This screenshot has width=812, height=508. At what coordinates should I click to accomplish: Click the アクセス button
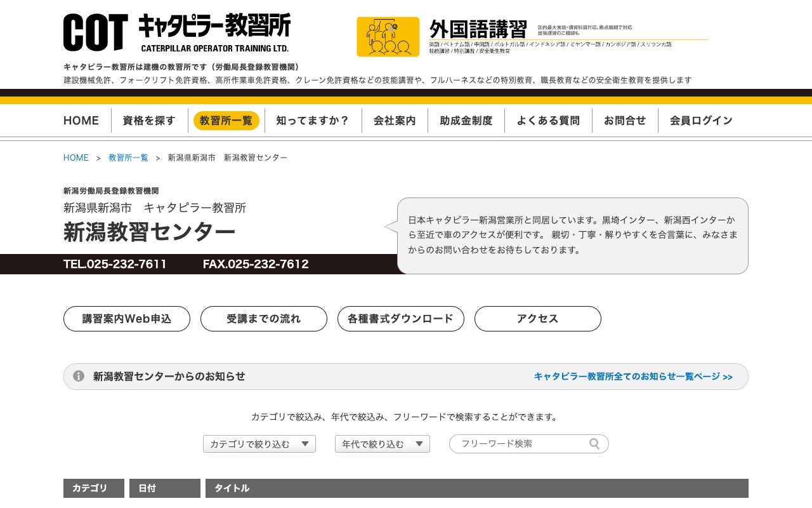click(537, 319)
